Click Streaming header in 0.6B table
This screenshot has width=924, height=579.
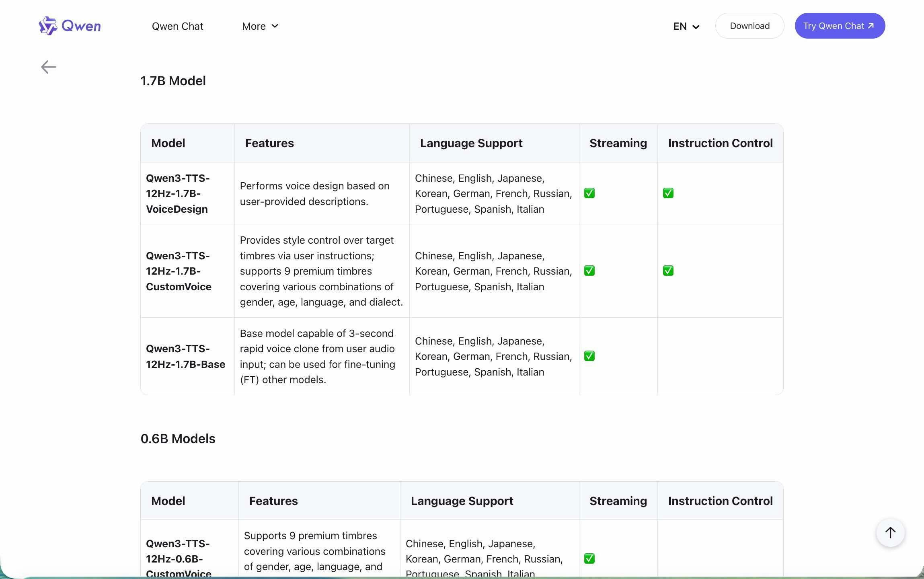(x=618, y=501)
